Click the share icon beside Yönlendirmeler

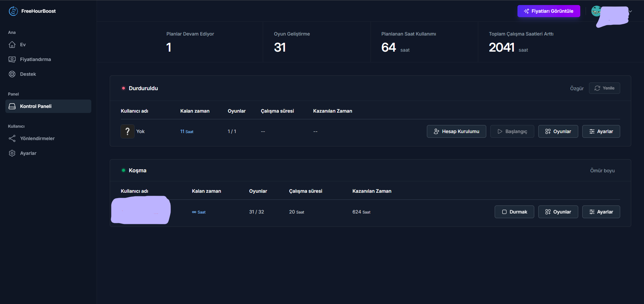point(12,138)
